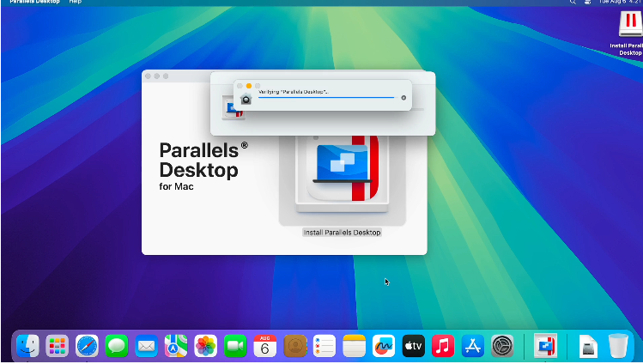Open System Settings in the Dock
The width and height of the screenshot is (643, 364).
[502, 346]
